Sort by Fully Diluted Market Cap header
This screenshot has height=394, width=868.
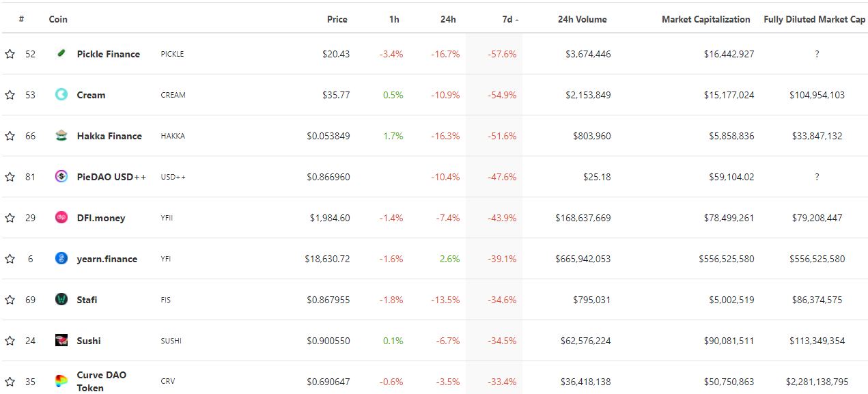tap(814, 19)
